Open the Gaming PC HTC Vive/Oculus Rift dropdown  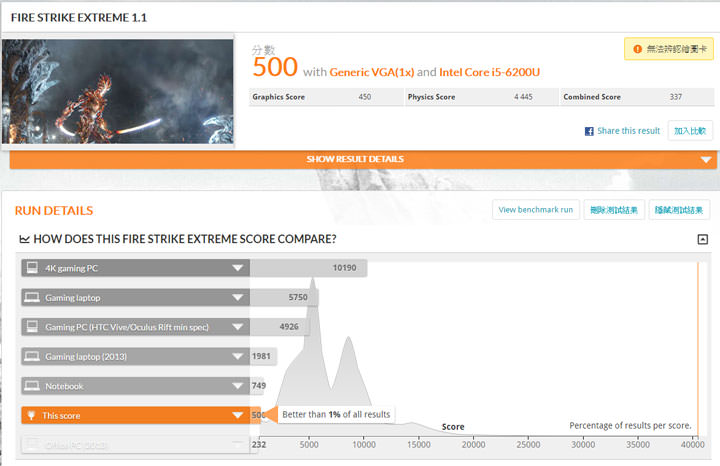click(237, 327)
